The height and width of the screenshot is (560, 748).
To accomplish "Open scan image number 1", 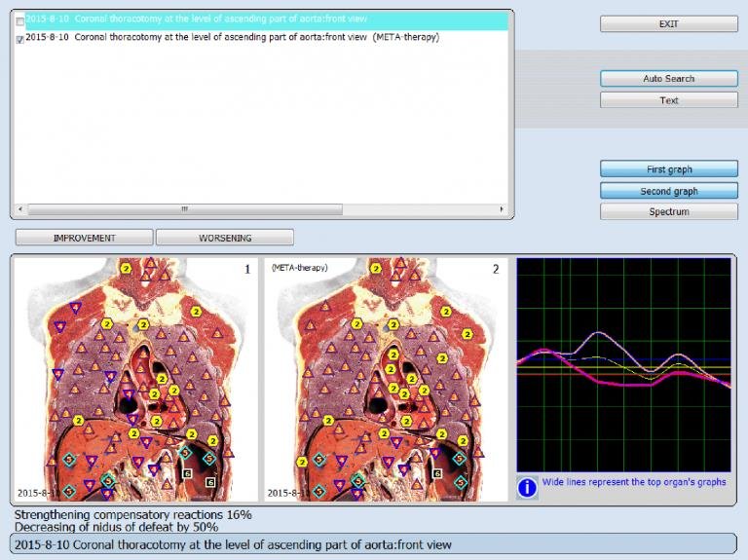I will pos(136,380).
